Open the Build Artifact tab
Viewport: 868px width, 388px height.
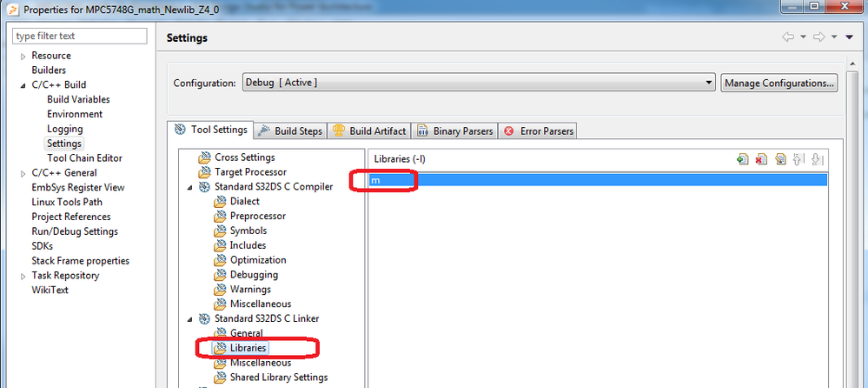(x=370, y=131)
